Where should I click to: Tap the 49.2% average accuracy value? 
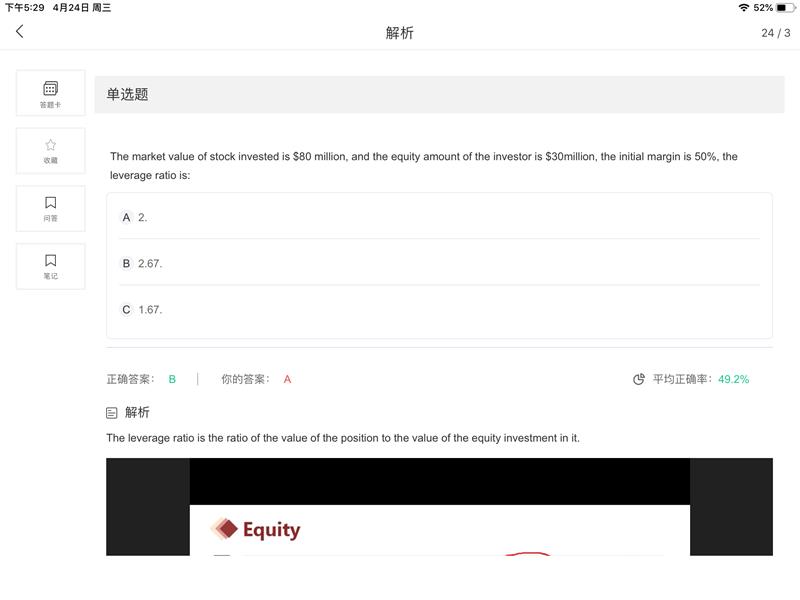tap(733, 379)
